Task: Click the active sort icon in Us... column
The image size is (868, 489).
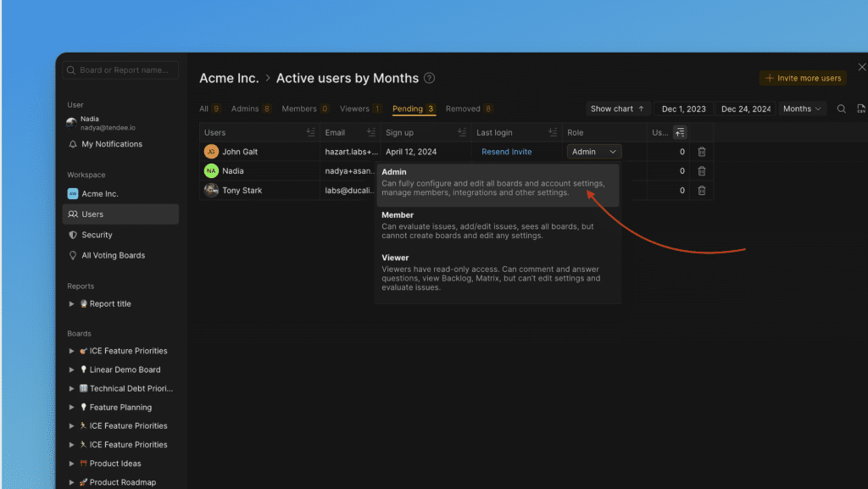Action: tap(680, 133)
